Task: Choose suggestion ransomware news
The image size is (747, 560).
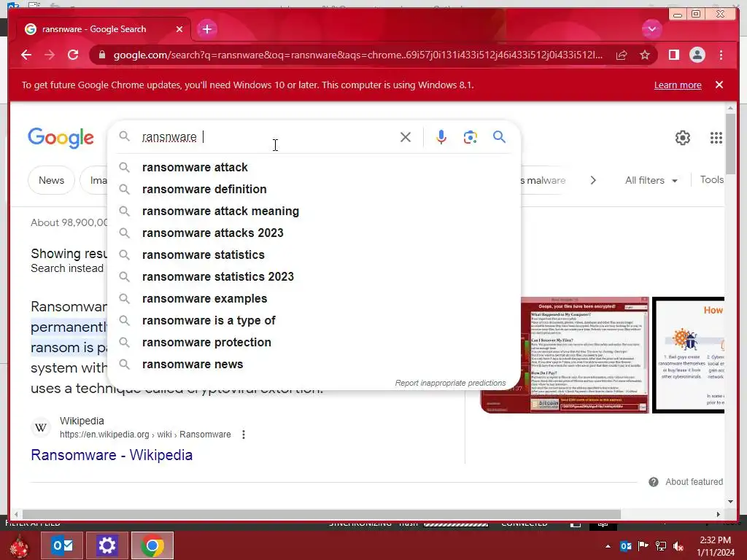Action: [x=314, y=365]
